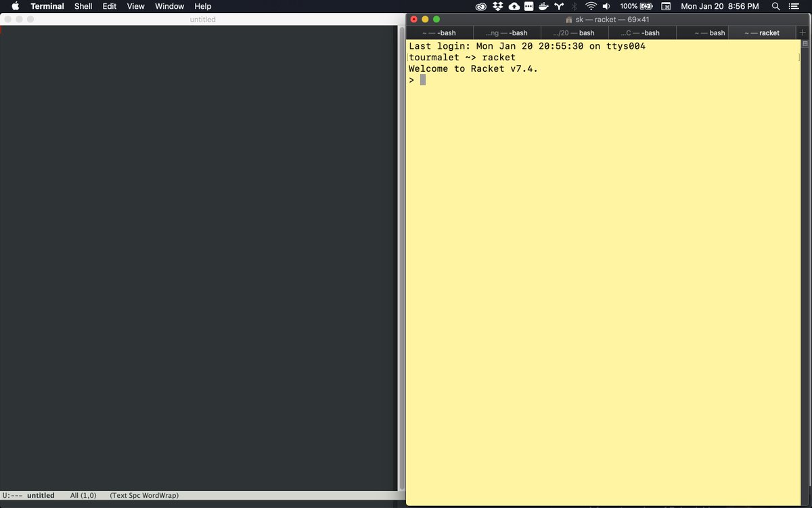Click the Creative Cloud menu bar icon

click(481, 6)
